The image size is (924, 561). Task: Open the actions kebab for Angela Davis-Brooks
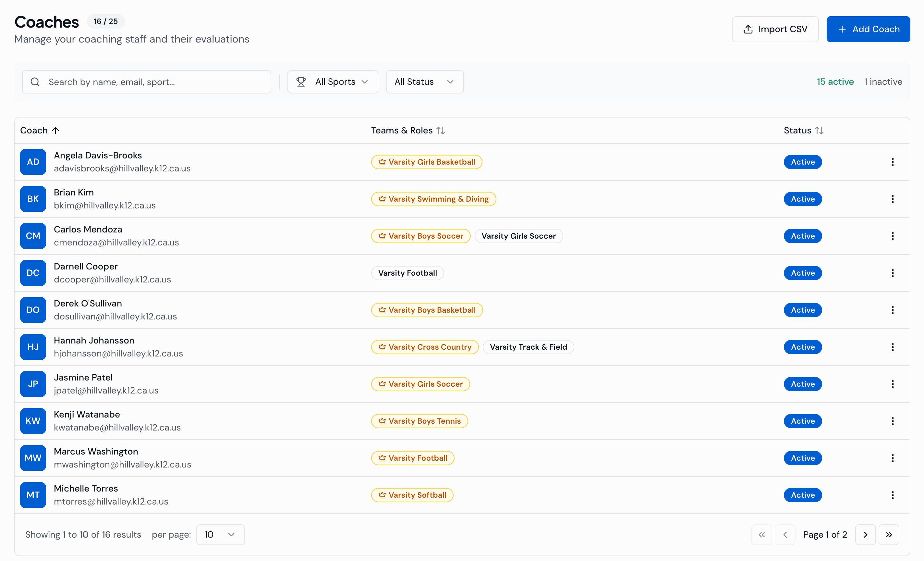point(893,162)
